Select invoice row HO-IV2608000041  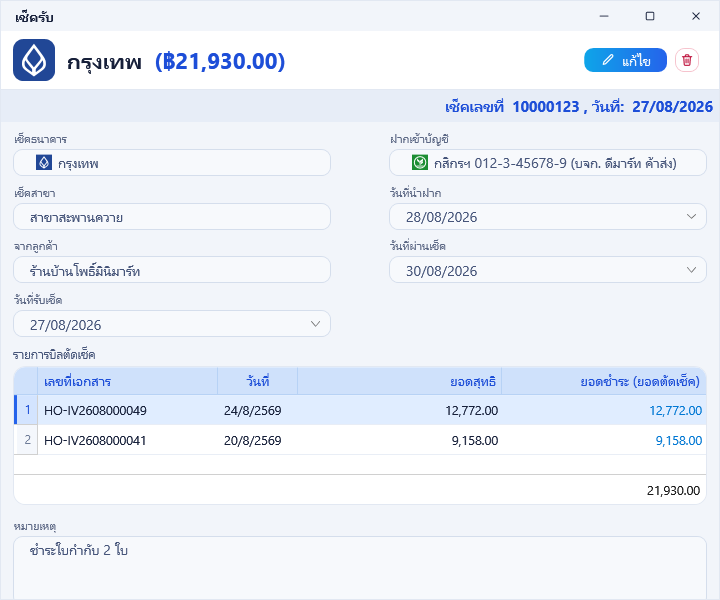(360, 440)
